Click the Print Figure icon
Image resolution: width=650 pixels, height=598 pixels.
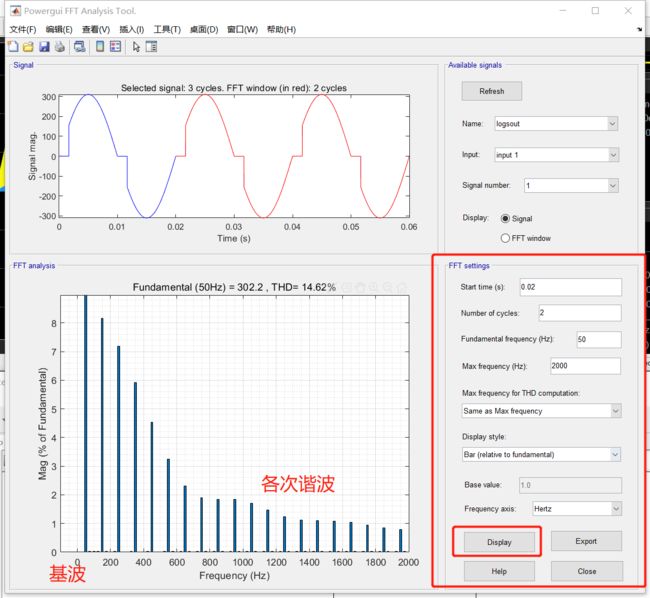tap(60, 46)
